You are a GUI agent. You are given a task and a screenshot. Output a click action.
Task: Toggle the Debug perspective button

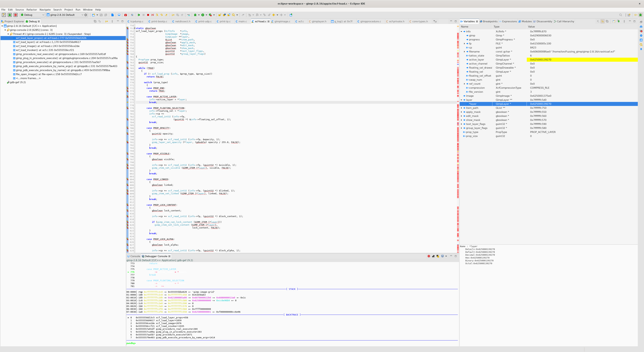coord(640,15)
